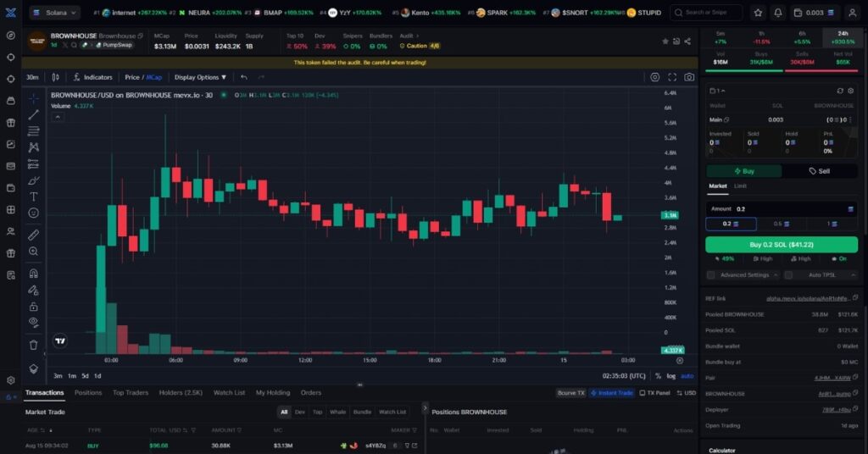Image resolution: width=868 pixels, height=454 pixels.
Task: Select the 24h stats period
Action: coord(843,37)
